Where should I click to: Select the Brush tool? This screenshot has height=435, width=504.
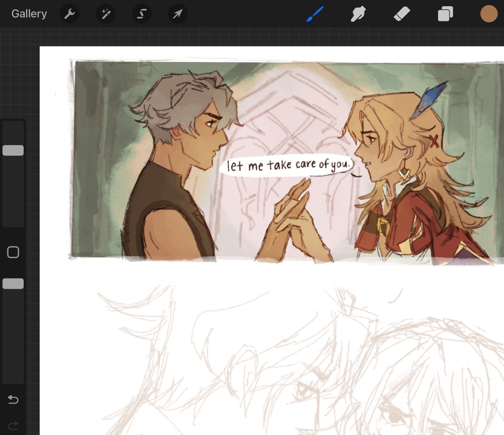315,14
